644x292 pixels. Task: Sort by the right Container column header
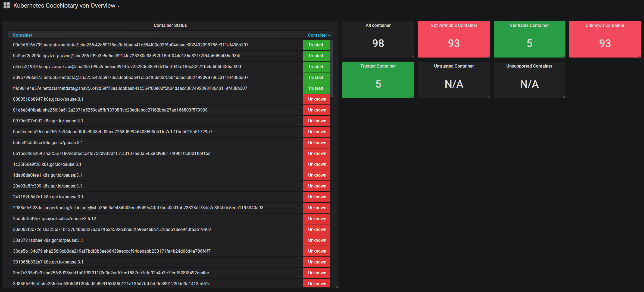(319, 35)
